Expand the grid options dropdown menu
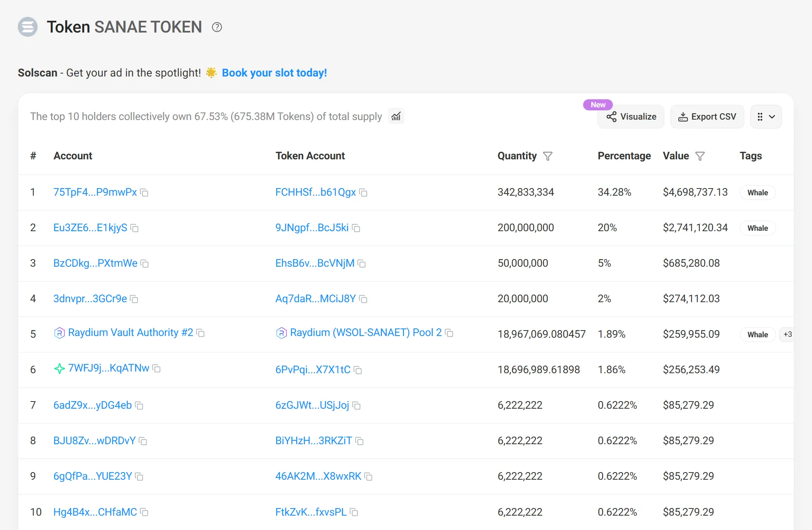812x530 pixels. pos(765,117)
